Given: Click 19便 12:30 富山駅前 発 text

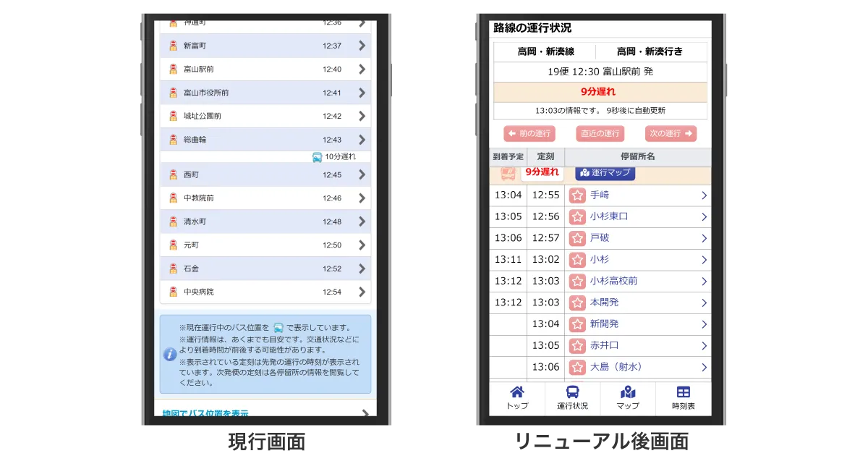Looking at the screenshot, I should click(x=600, y=72).
